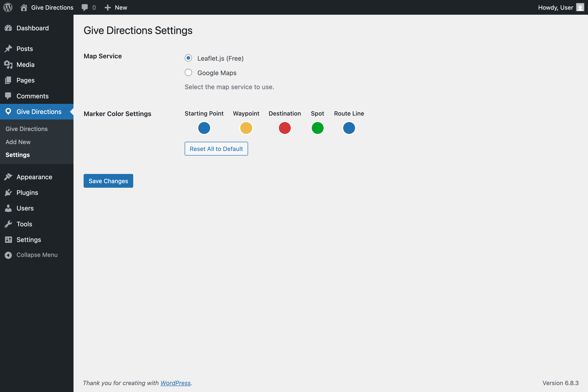Open the comments bubble icon in admin bar
588x392 pixels.
85,7
